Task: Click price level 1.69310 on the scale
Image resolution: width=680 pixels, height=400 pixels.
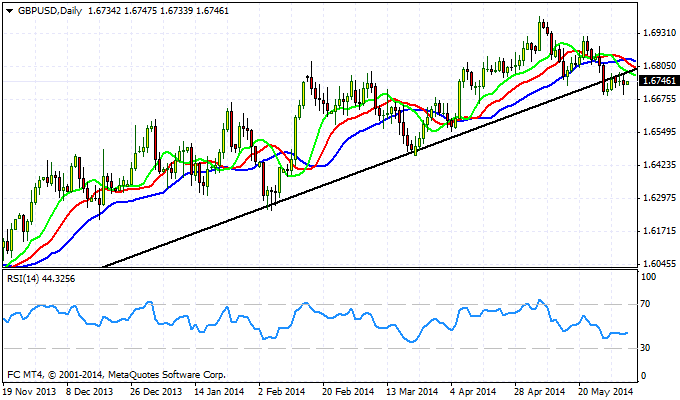Action: coord(659,33)
